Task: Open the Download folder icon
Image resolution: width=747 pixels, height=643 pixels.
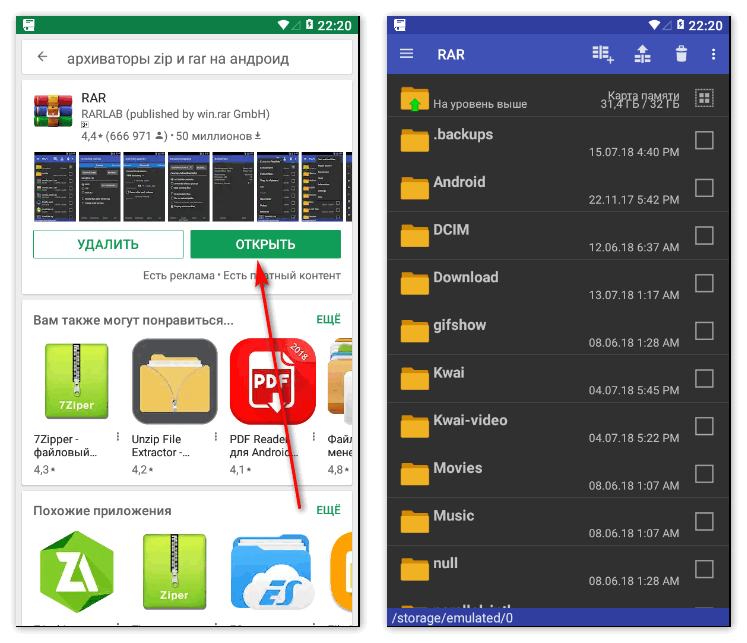Action: 414,283
